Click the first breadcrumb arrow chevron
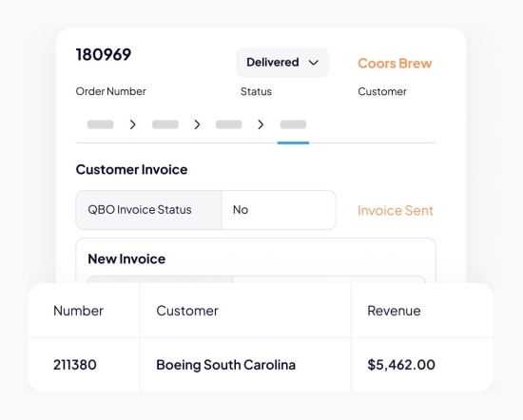 (x=133, y=124)
